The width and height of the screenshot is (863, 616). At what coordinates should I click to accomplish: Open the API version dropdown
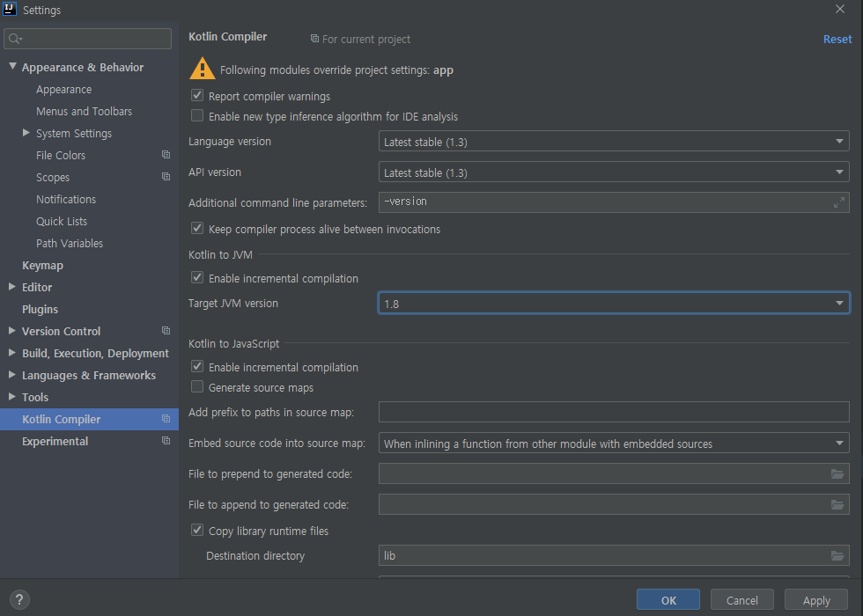coord(614,172)
